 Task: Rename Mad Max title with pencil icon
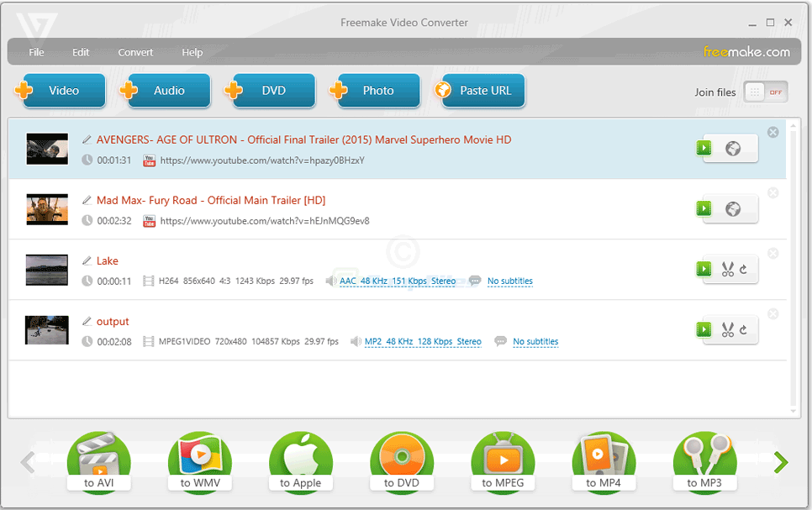point(87,200)
